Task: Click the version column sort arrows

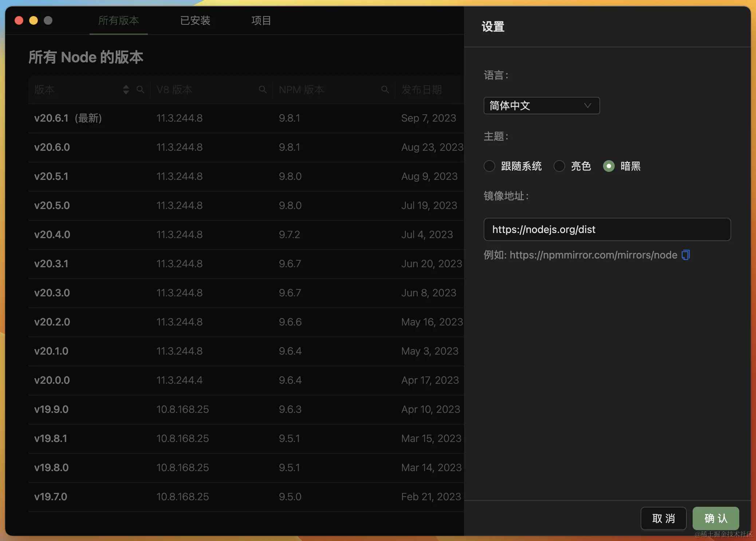Action: click(x=126, y=90)
